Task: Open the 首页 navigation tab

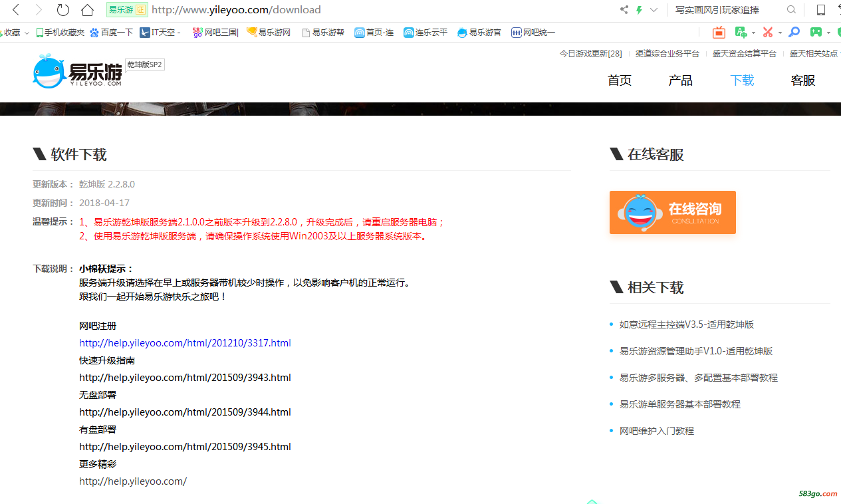Action: 620,80
